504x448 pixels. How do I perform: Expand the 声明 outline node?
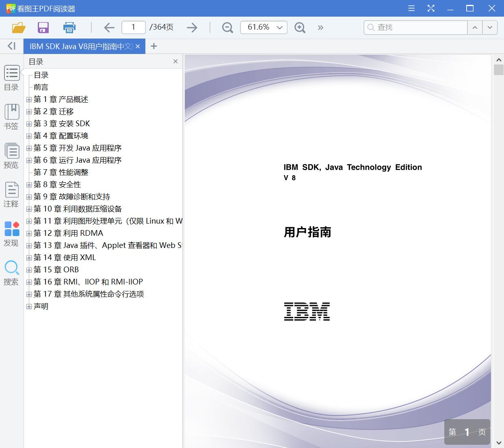point(29,306)
